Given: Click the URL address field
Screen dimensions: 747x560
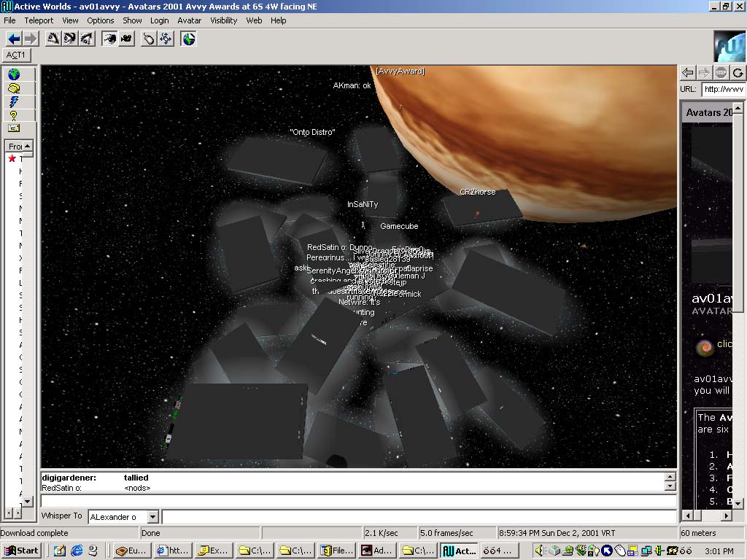Looking at the screenshot, I should coord(723,89).
